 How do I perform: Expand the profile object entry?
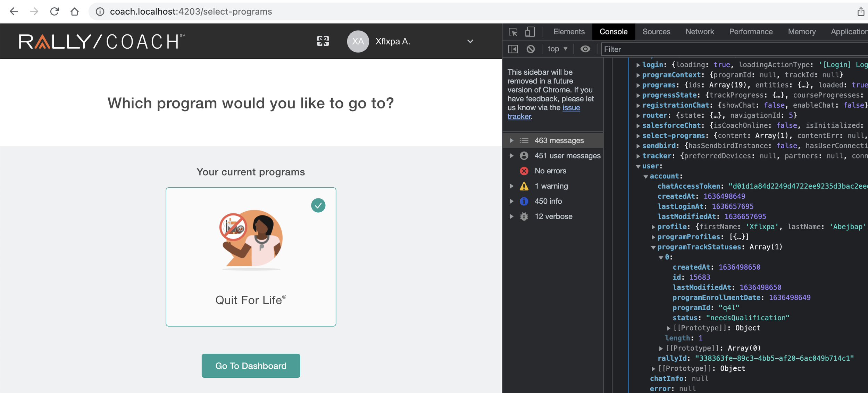click(653, 227)
